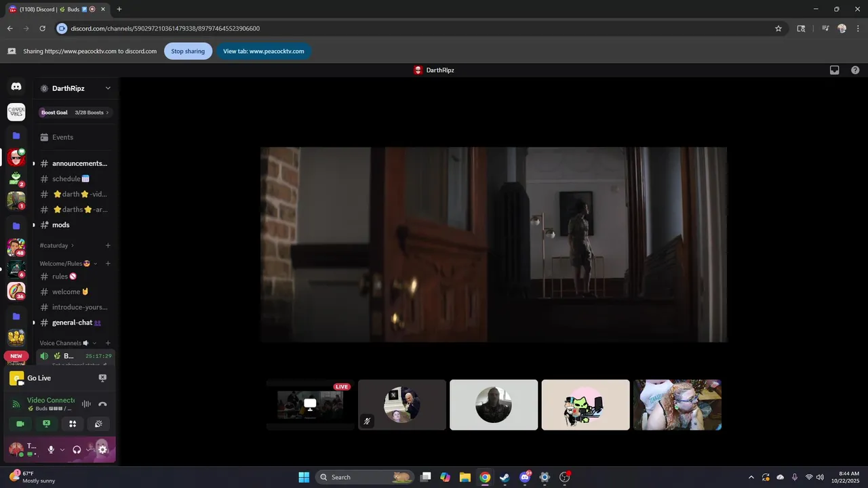
Task: Stop streaming via the Go Live screen icon
Action: coord(102,378)
